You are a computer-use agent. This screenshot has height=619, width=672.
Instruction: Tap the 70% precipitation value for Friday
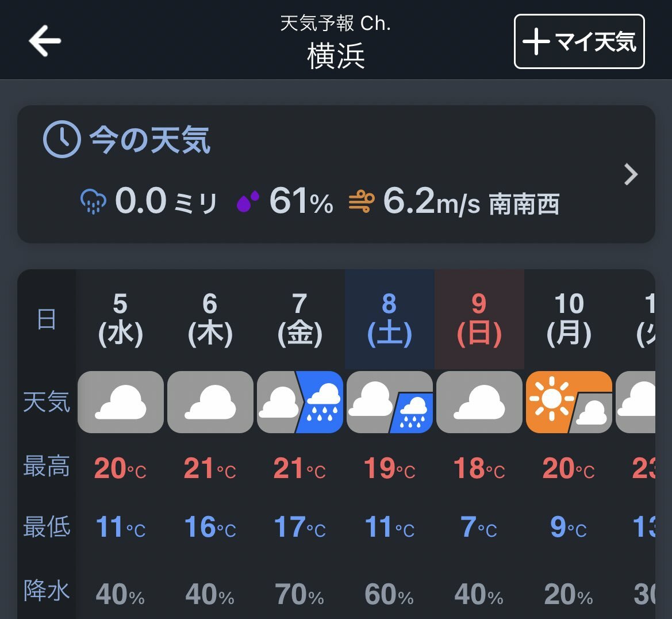pyautogui.click(x=299, y=594)
